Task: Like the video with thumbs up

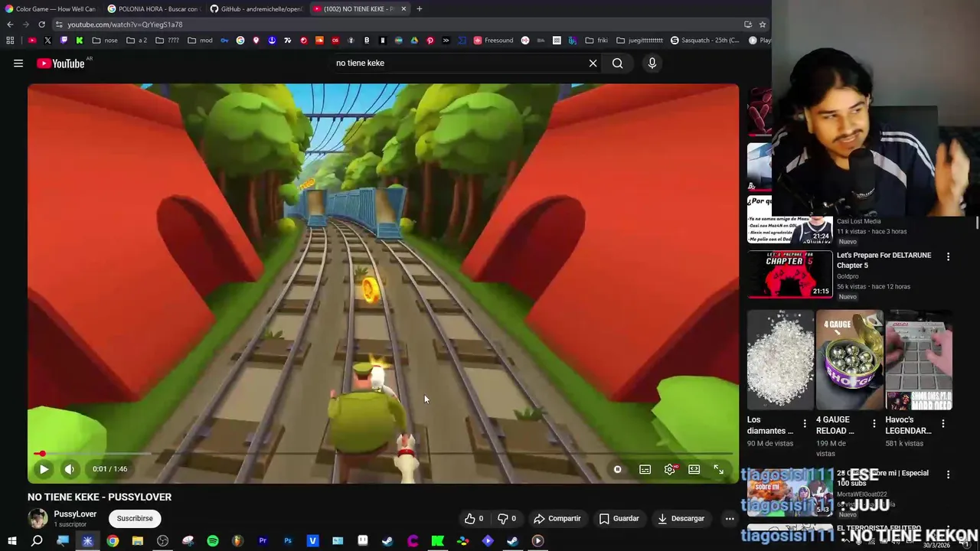Action: coord(474,518)
